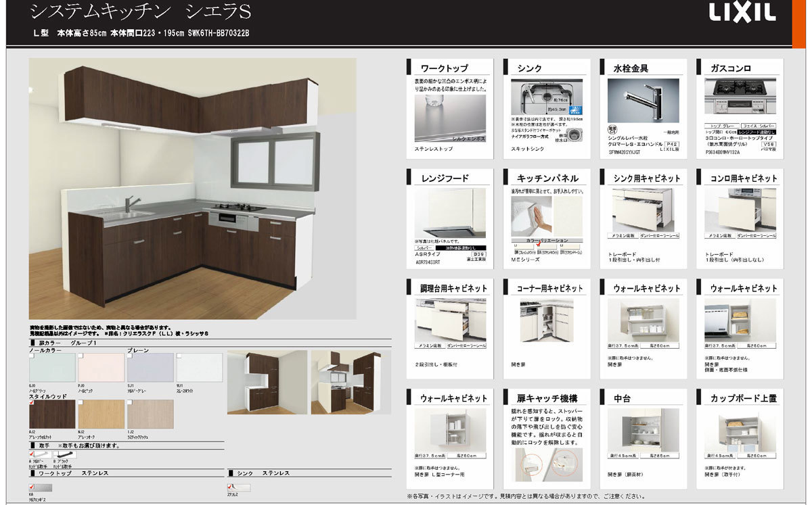Click the wall cabinet photo beside the range hood
Image resolution: width=812 pixels, height=505 pixels.
click(740, 320)
